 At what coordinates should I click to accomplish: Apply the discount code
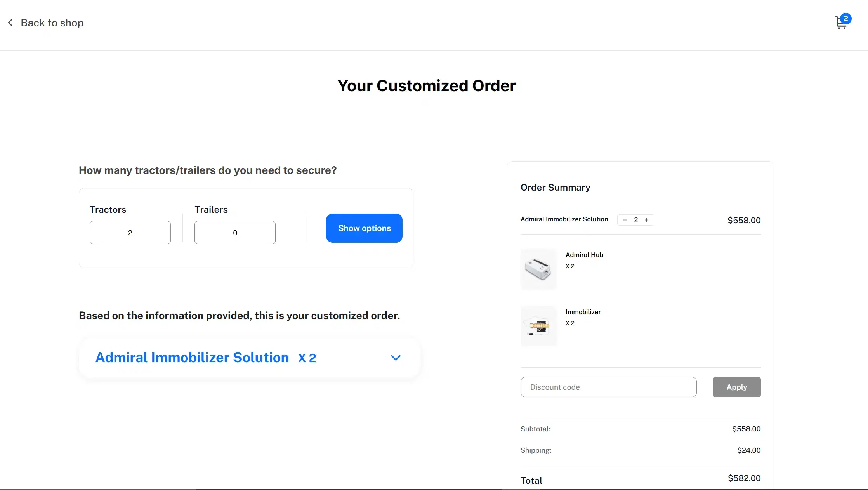[737, 387]
